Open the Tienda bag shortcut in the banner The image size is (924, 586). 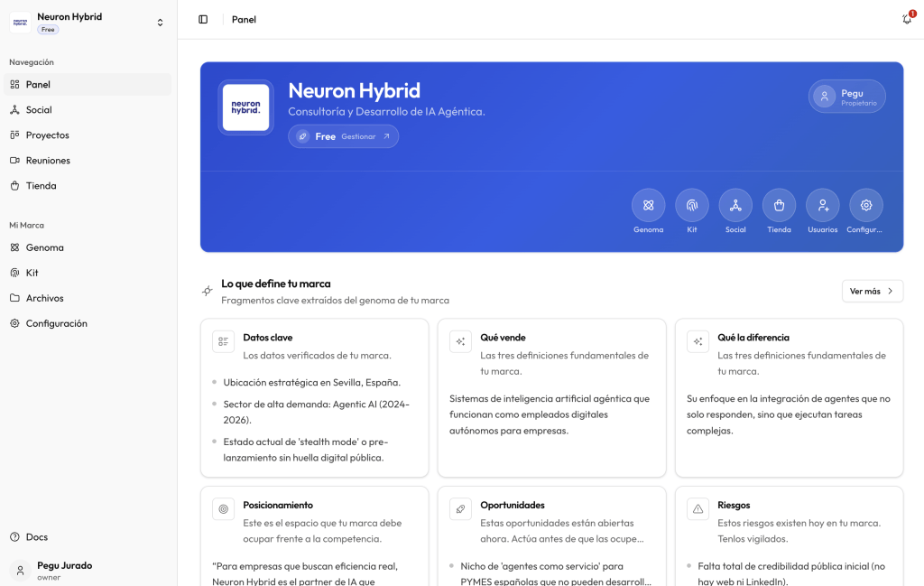point(779,205)
